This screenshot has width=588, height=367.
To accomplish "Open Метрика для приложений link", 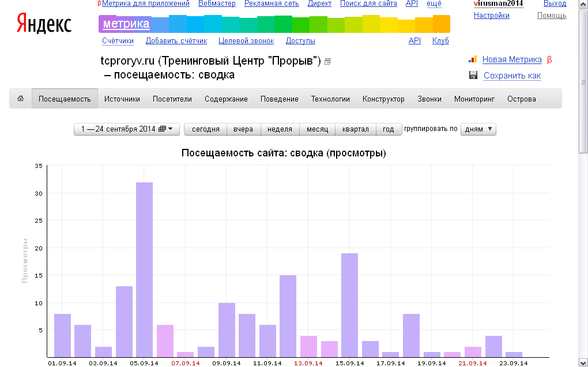I will 145,3.
